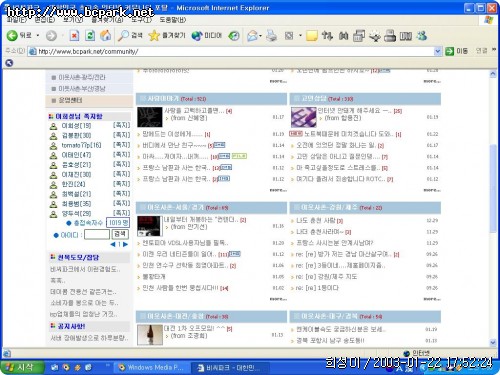Go to the Home page icon
The image size is (500, 375).
(106, 35)
